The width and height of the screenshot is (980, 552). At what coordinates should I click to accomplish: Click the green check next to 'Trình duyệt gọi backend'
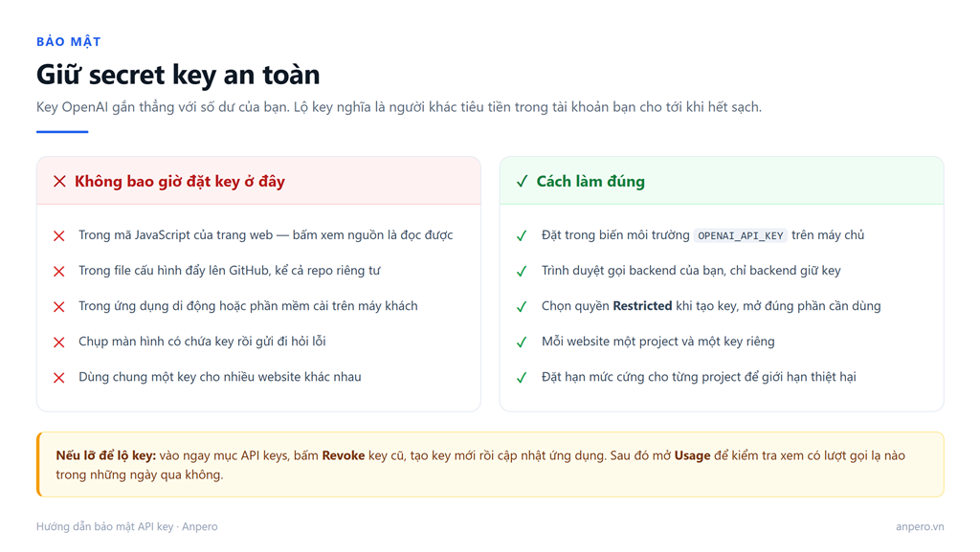[x=522, y=272]
